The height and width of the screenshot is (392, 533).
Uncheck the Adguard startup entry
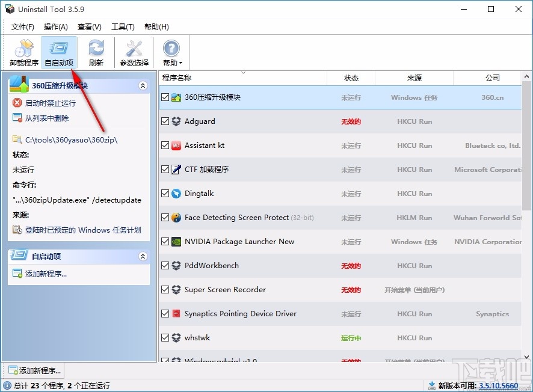tap(165, 121)
